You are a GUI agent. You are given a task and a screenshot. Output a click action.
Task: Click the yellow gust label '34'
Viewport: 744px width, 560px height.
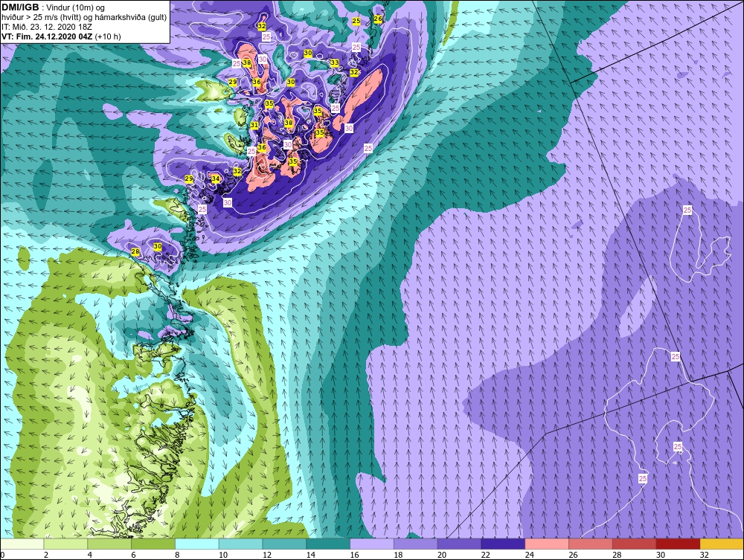point(216,178)
